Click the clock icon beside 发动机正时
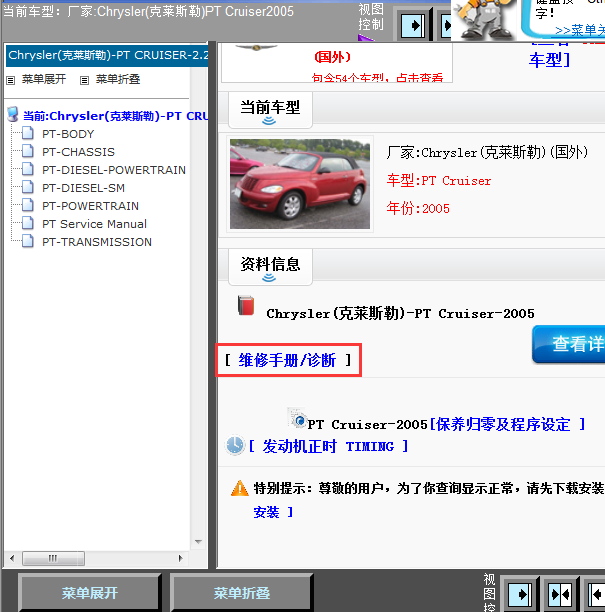Screen dimensions: 605x612 pos(235,445)
